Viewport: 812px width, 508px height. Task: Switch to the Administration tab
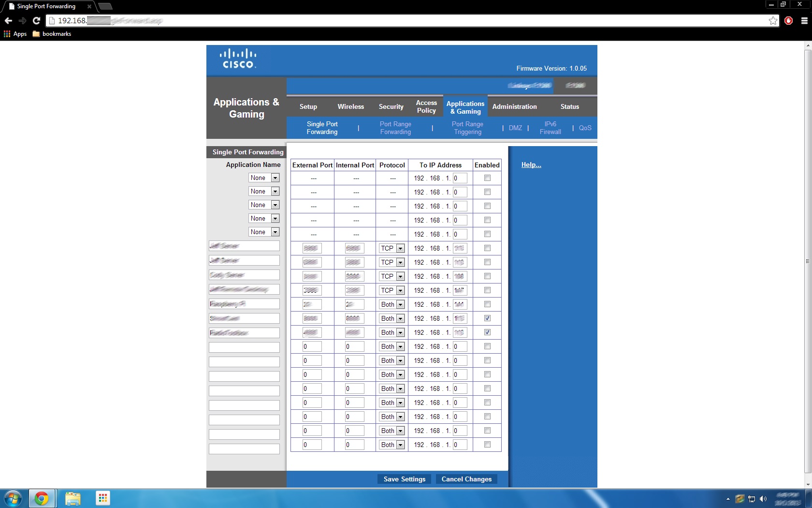[514, 106]
